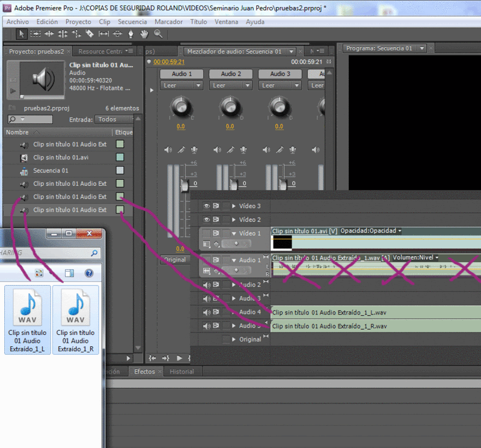The height and width of the screenshot is (448, 481).
Task: Solo the Audio 3 mixer channel
Action: (x=280, y=150)
